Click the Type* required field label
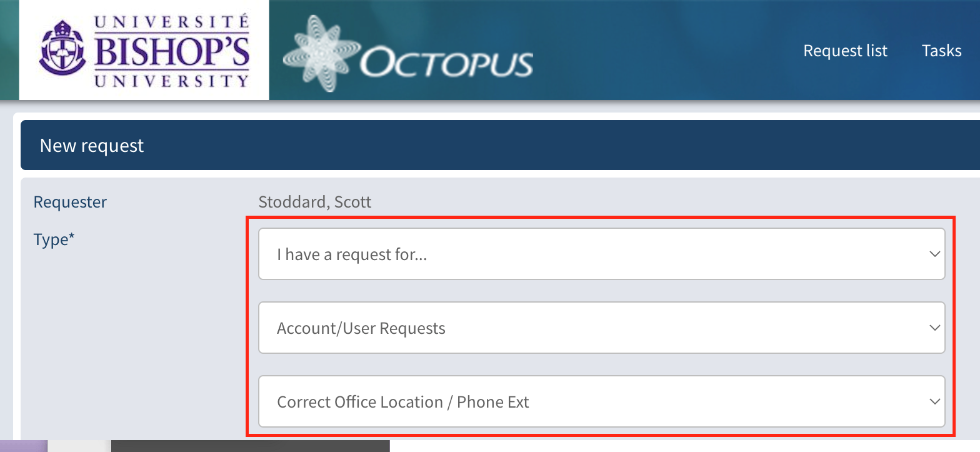The height and width of the screenshot is (452, 980). 54,239
